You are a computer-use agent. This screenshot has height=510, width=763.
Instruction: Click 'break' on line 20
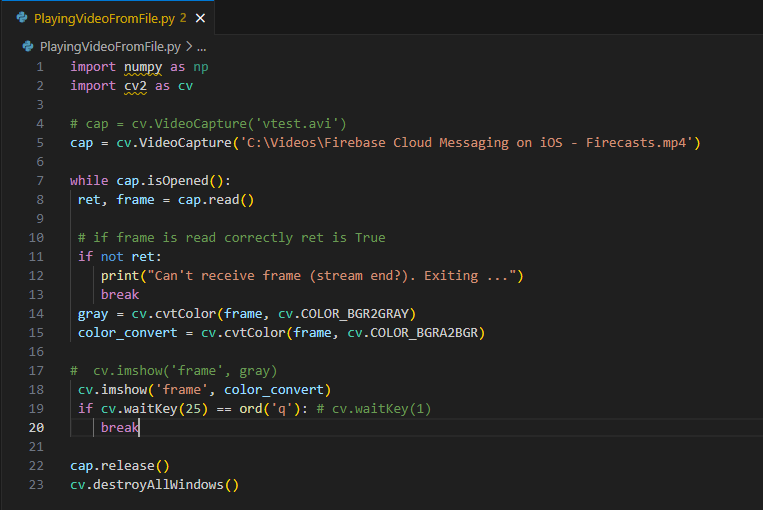[120, 428]
